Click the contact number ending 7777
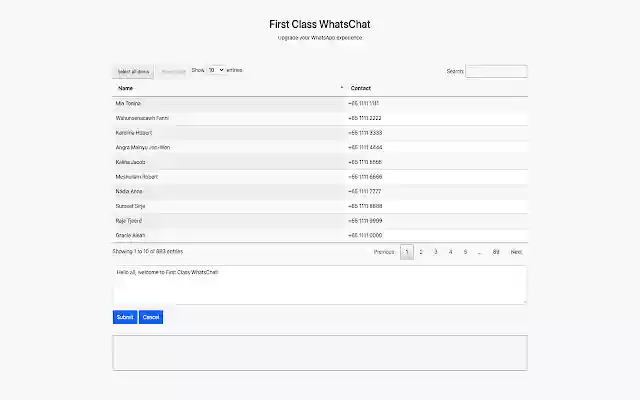The height and width of the screenshot is (400, 640). click(x=365, y=191)
